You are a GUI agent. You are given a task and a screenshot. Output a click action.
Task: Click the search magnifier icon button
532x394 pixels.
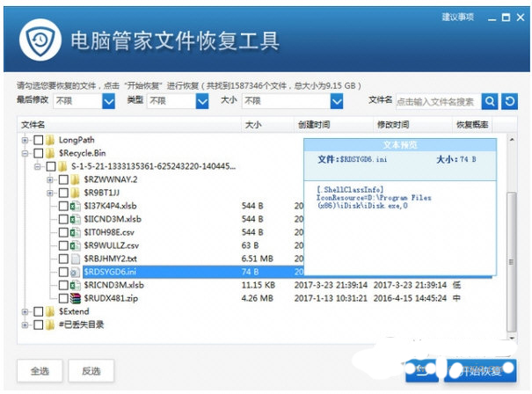coord(491,102)
